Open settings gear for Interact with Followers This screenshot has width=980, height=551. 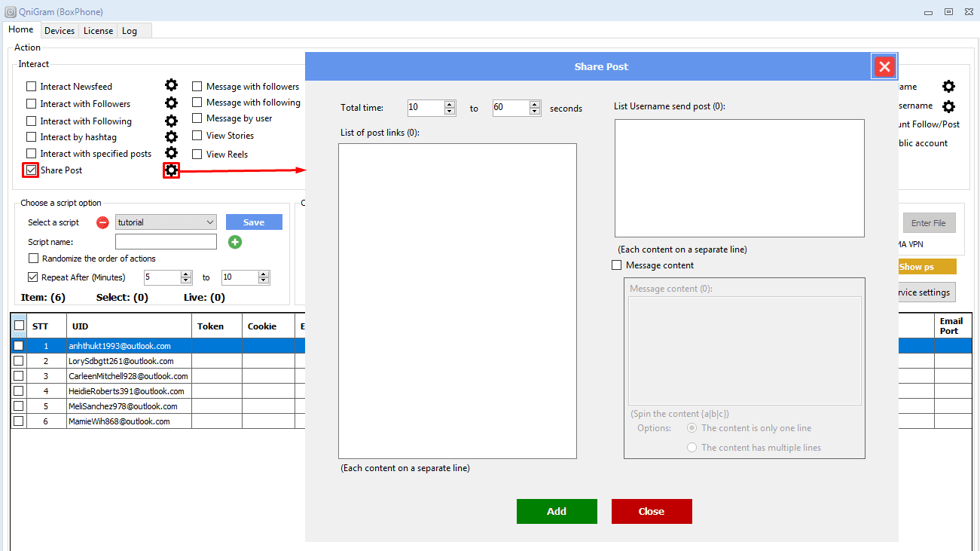[171, 103]
